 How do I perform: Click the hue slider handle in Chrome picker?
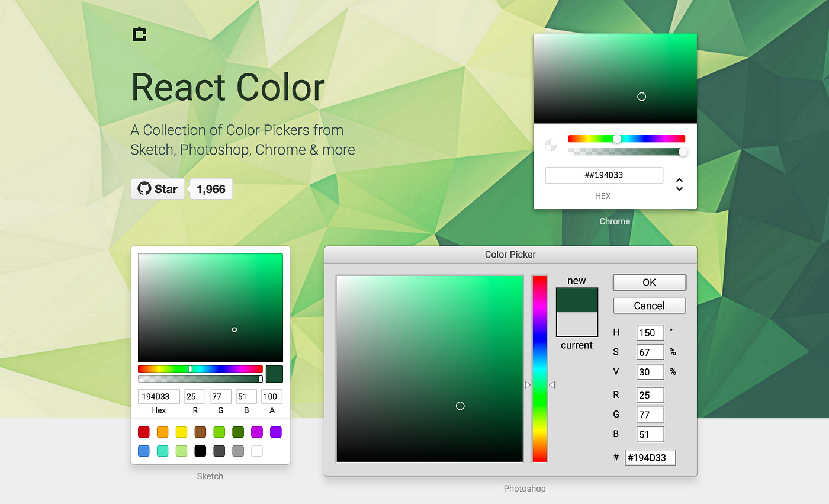click(618, 138)
